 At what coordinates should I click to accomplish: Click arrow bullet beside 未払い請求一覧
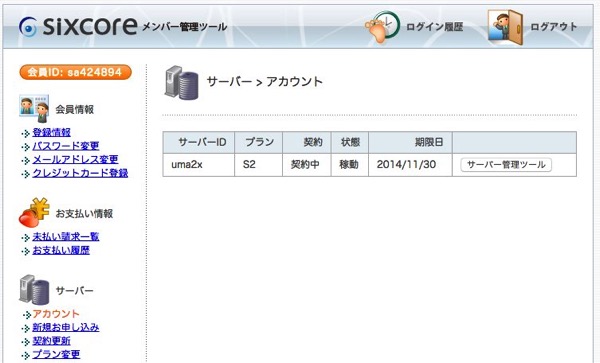pos(26,238)
